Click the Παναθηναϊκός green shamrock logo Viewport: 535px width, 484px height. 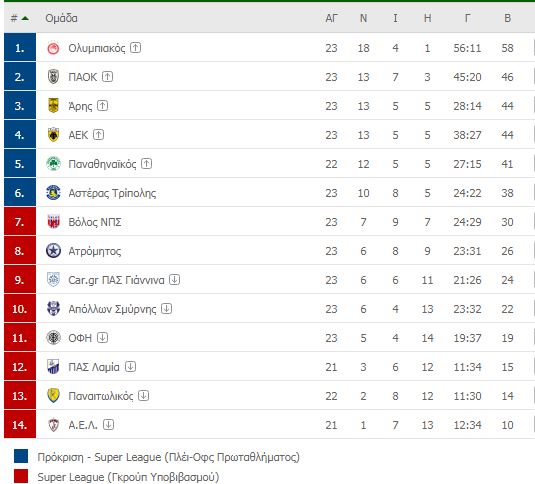pyautogui.click(x=53, y=164)
